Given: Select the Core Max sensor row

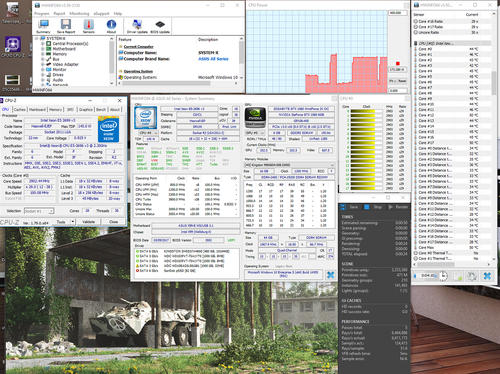Looking at the screenshot, I should tap(452, 247).
